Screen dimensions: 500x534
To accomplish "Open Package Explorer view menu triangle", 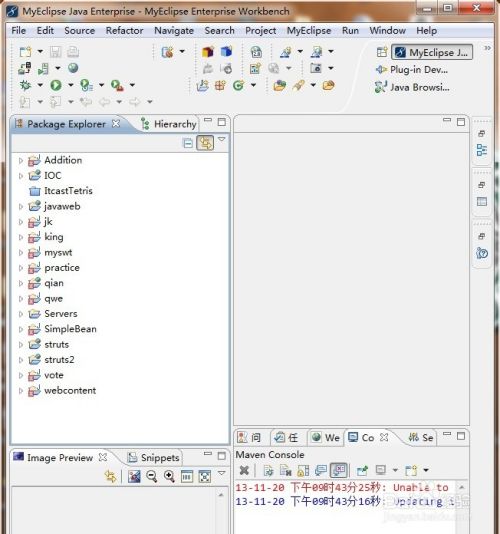I will [222, 139].
